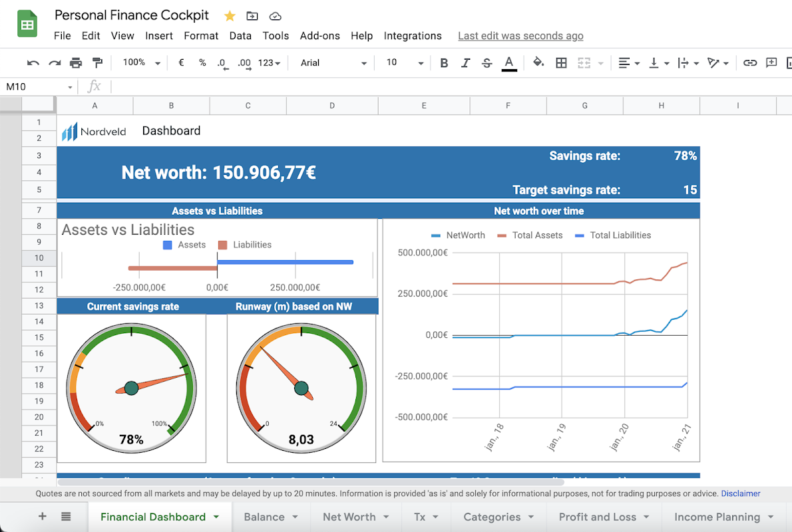792x532 pixels.
Task: Toggle Bold formatting
Action: point(444,63)
